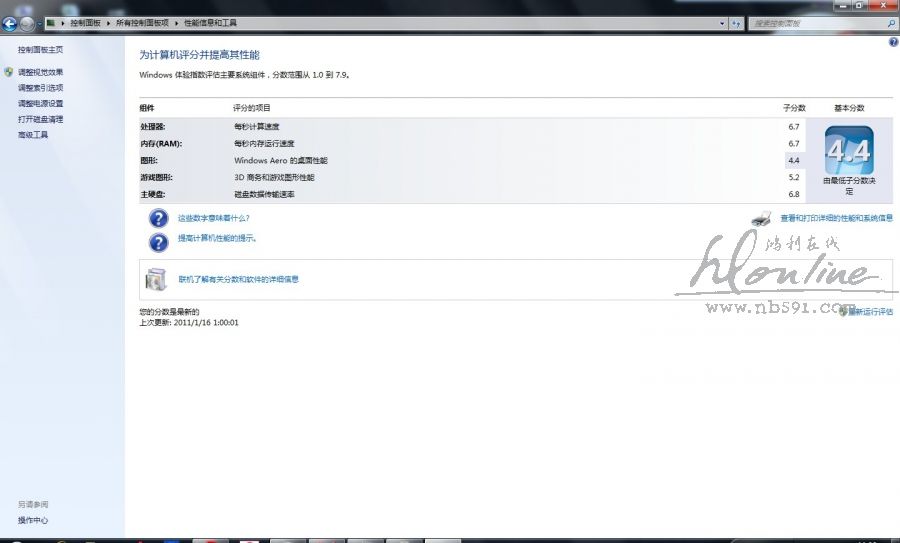
Task: Click the question mark icon beside 这些数字意味着什么
Action: pos(158,218)
